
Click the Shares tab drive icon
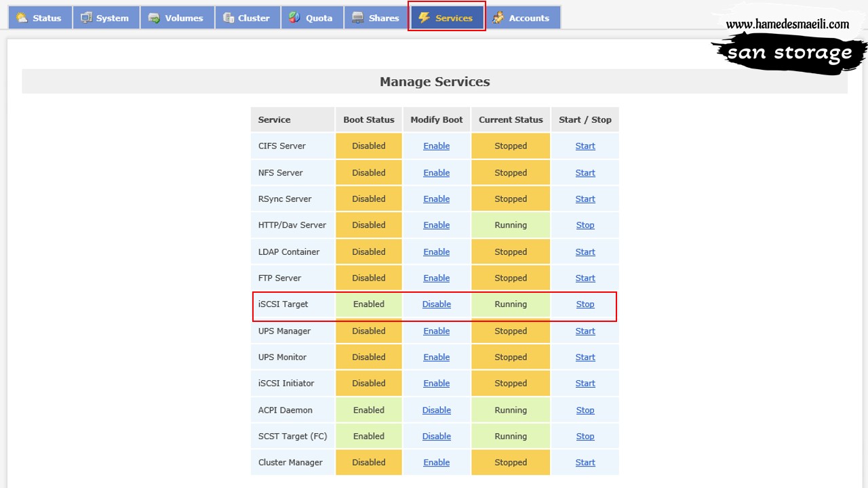coord(357,18)
